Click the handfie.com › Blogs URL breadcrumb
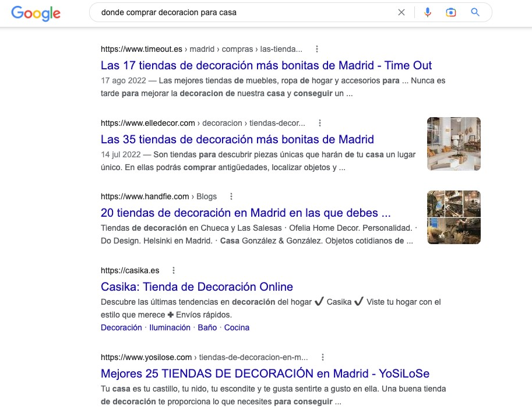The height and width of the screenshot is (416, 532). (158, 196)
